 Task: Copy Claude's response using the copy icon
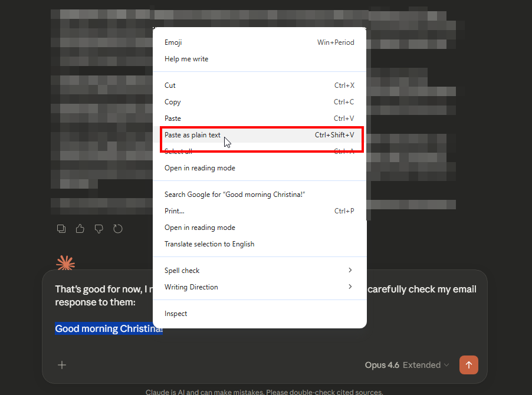click(61, 229)
